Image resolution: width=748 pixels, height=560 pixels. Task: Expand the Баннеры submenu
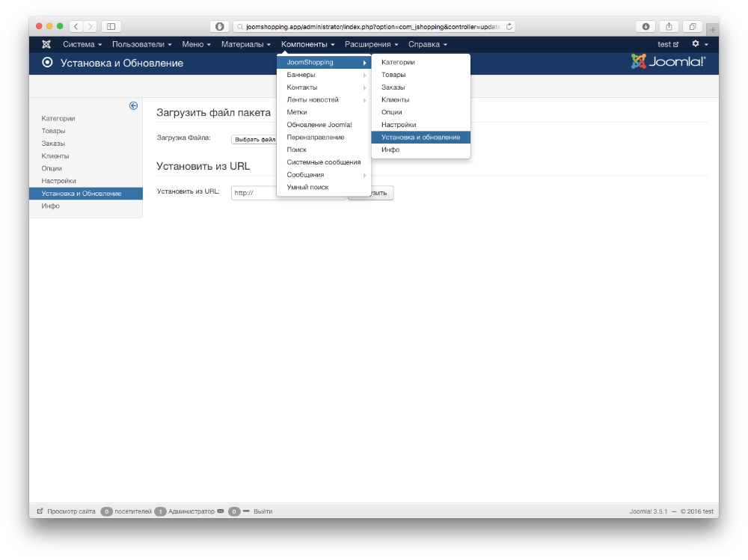coord(323,75)
